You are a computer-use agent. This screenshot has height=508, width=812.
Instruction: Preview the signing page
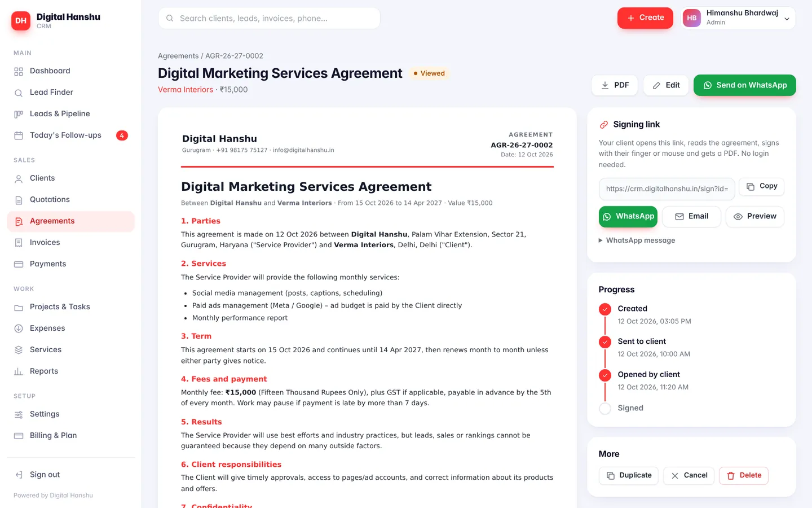pos(755,217)
